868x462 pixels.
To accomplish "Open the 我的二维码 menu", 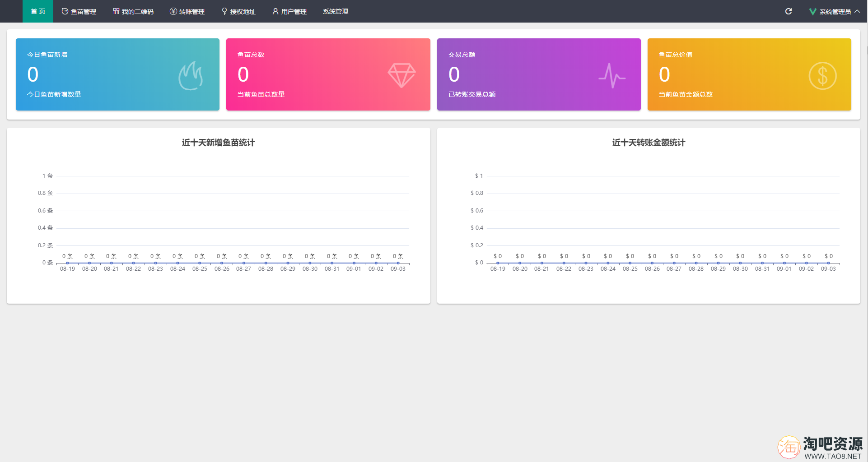I will click(x=133, y=11).
